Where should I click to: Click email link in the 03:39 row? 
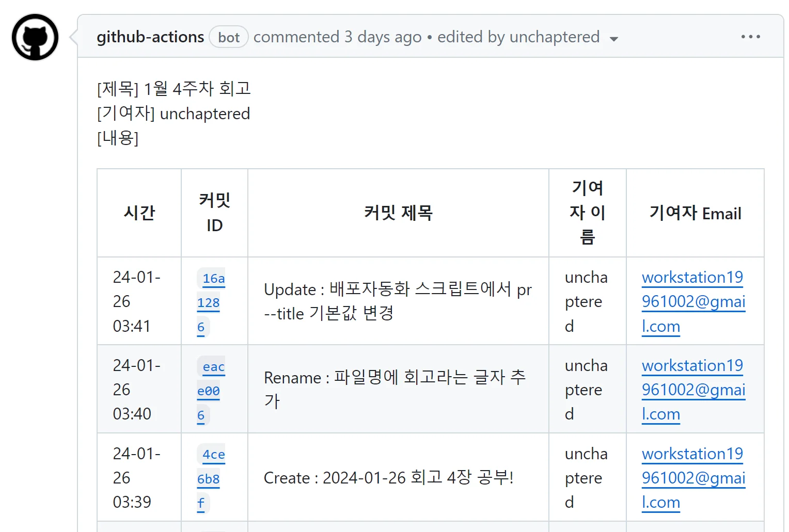point(692,478)
